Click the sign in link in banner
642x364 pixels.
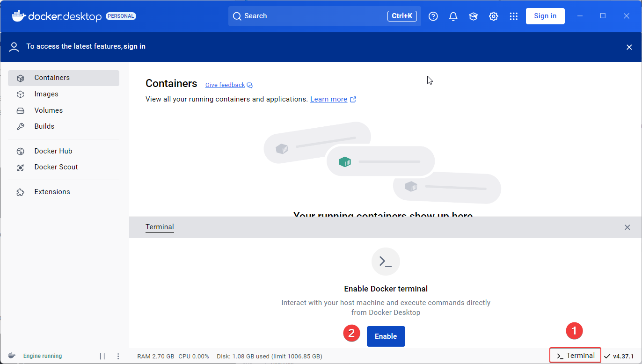pos(134,46)
